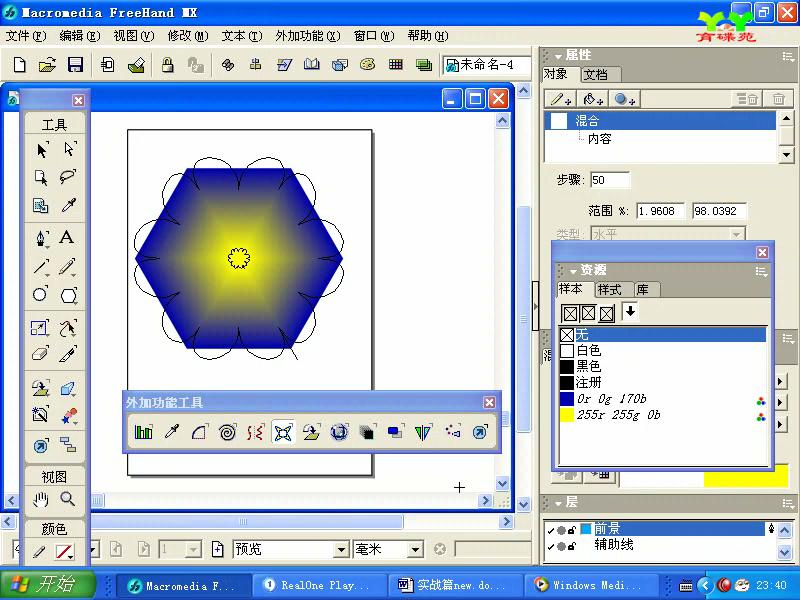Click the trash delete button in 属性 panel
Image resolution: width=800 pixels, height=600 pixels.
coord(779,98)
